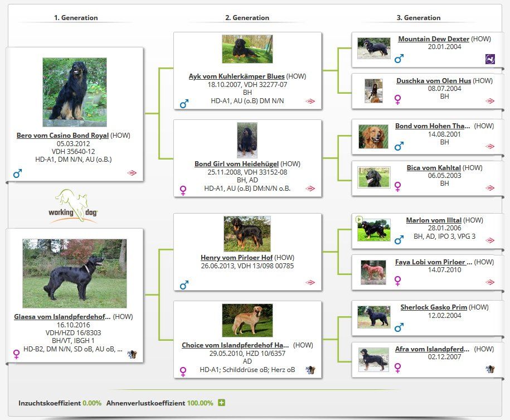Screen dimensions: 510x420
Task: Click the female symbol on Choice card
Action: click(x=183, y=371)
